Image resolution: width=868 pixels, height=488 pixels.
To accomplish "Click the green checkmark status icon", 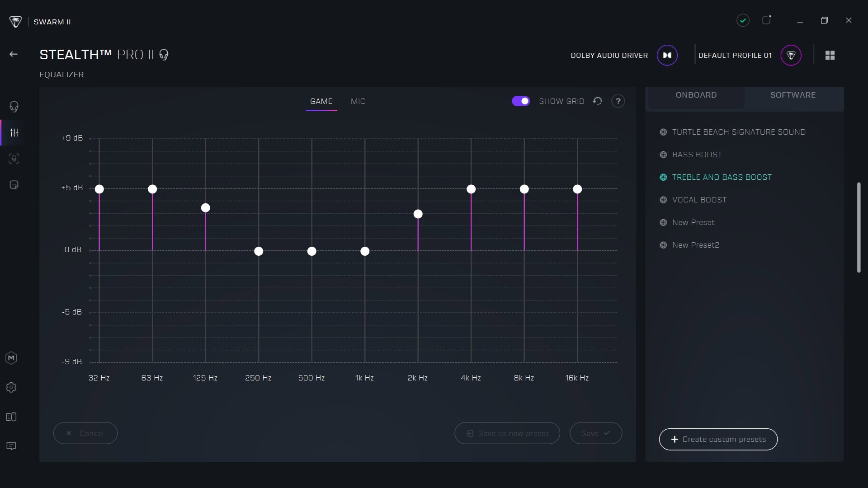I will pyautogui.click(x=743, y=20).
